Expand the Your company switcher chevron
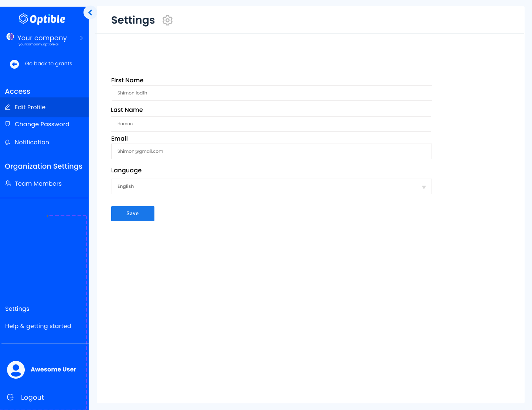 tap(81, 38)
